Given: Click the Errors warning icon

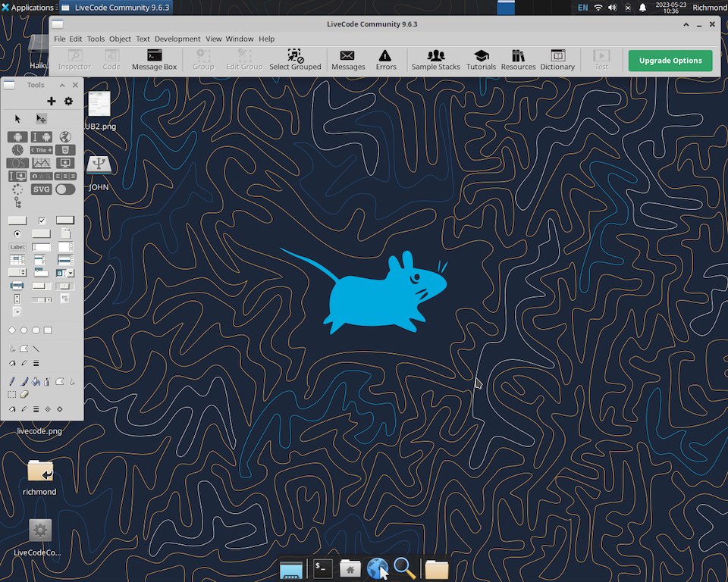Looking at the screenshot, I should coord(385,60).
